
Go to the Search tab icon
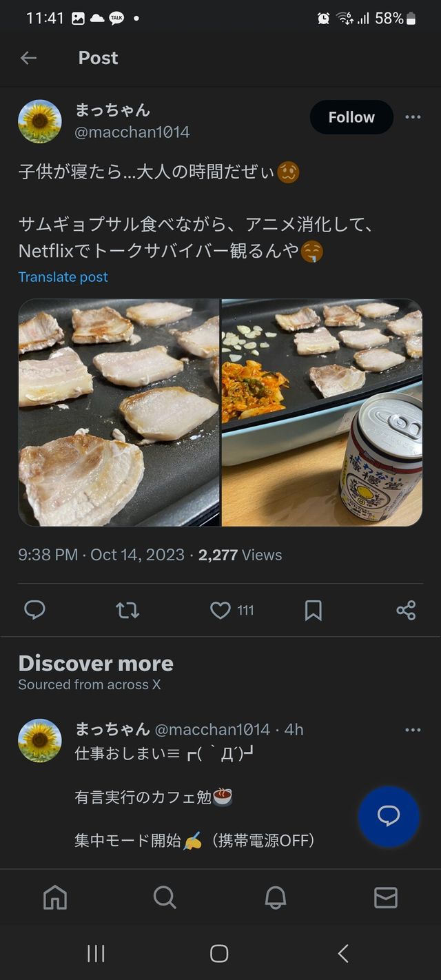coord(165,898)
